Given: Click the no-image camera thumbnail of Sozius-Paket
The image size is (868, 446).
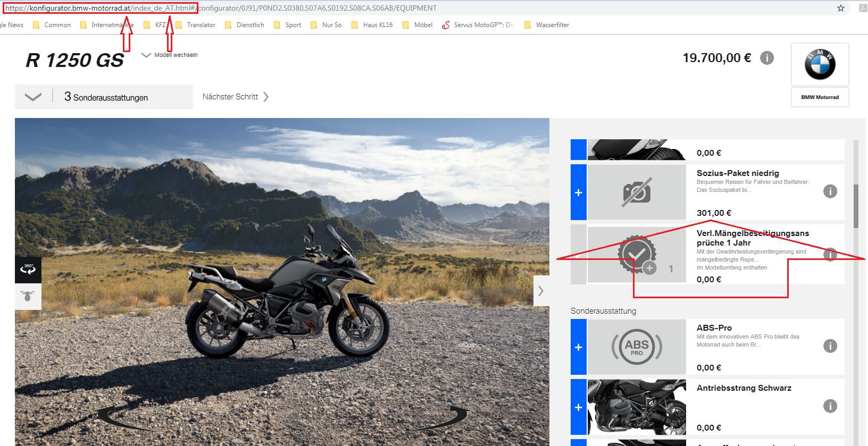Looking at the screenshot, I should tap(637, 192).
